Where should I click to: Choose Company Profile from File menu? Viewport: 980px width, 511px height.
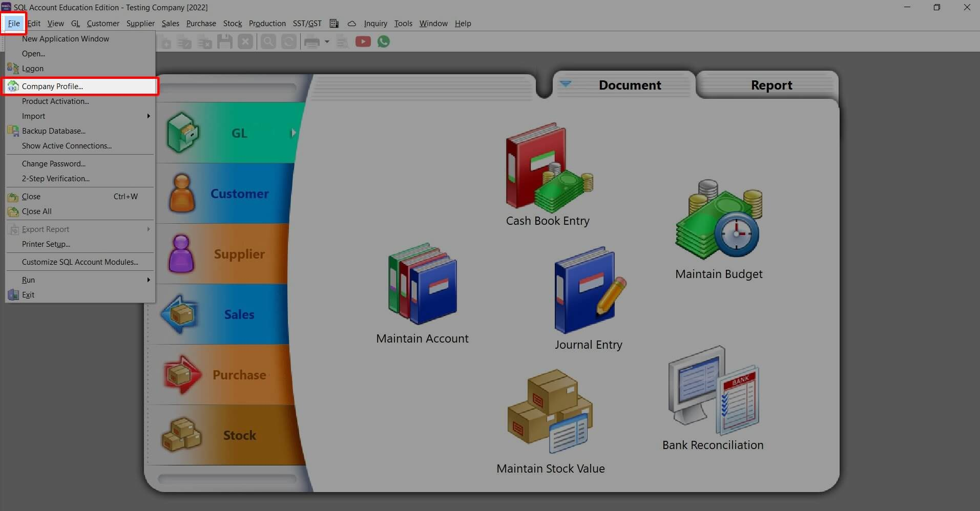click(x=80, y=87)
